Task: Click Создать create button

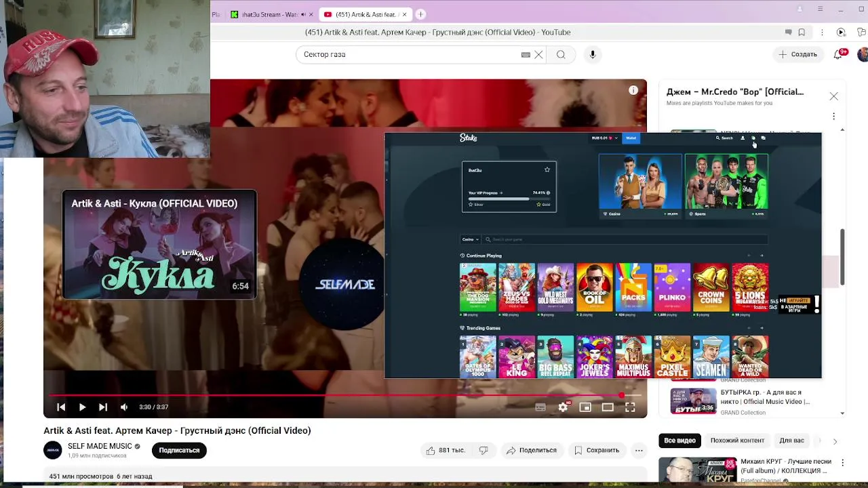Action: pos(797,54)
